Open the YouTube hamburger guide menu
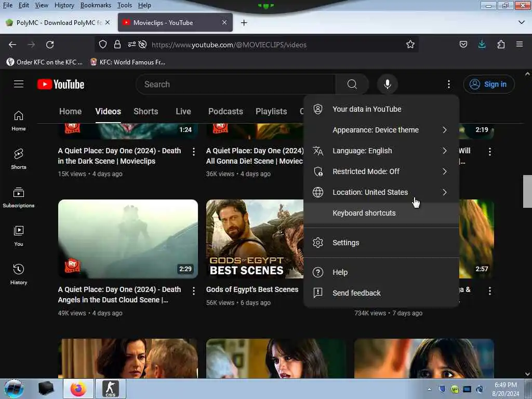This screenshot has width=532, height=399. [x=19, y=84]
